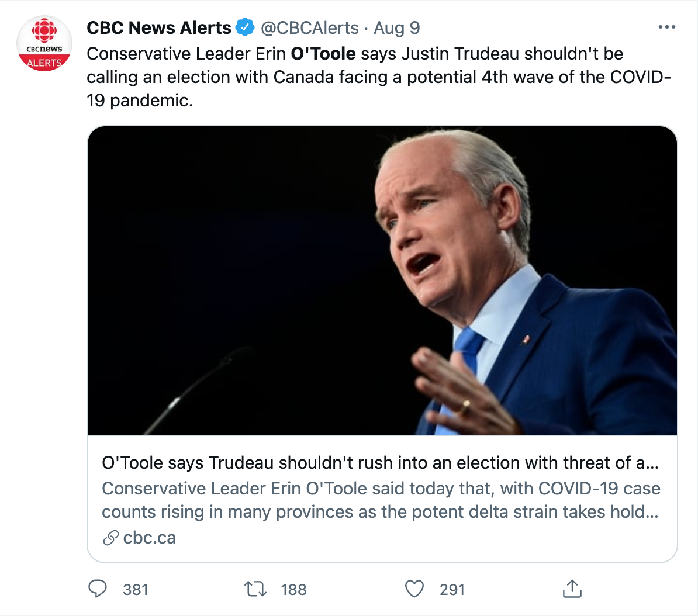Open the @CBCAlerts handle link
This screenshot has height=616, width=698.
pyautogui.click(x=309, y=27)
